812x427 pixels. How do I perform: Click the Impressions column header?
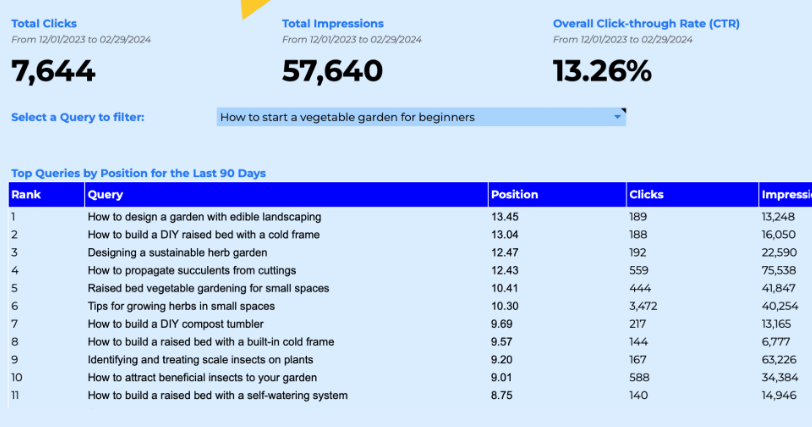[x=786, y=195]
